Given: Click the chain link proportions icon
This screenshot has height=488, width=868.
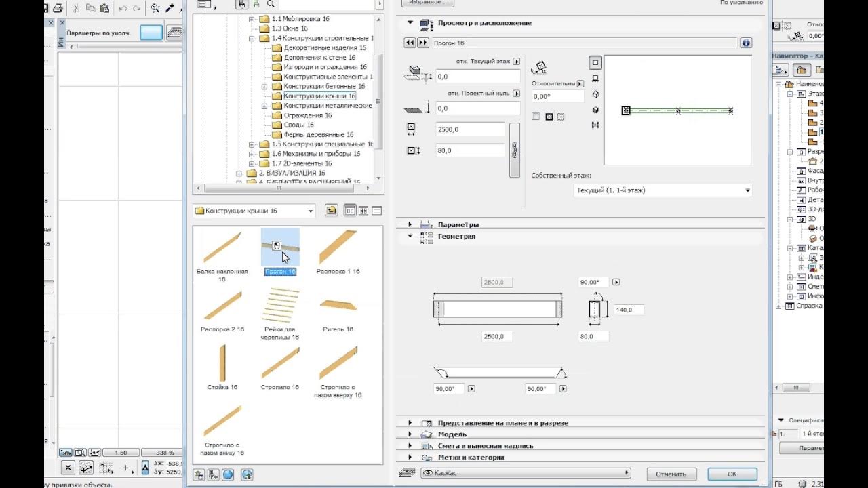Looking at the screenshot, I should coord(515,150).
